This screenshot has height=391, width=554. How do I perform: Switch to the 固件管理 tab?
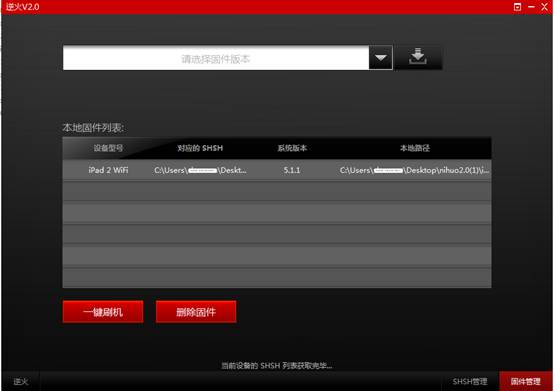(526, 381)
